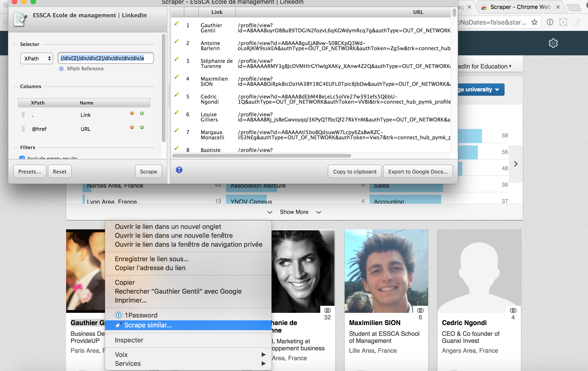Open Voix submenu arrow
588x371 pixels.
(x=264, y=354)
